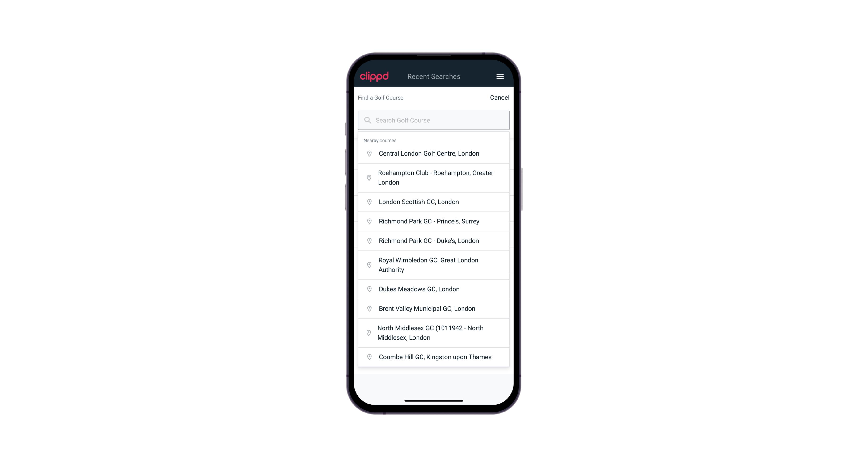Image resolution: width=868 pixels, height=467 pixels.
Task: Select Roehampton Club from nearby courses list
Action: pyautogui.click(x=434, y=178)
